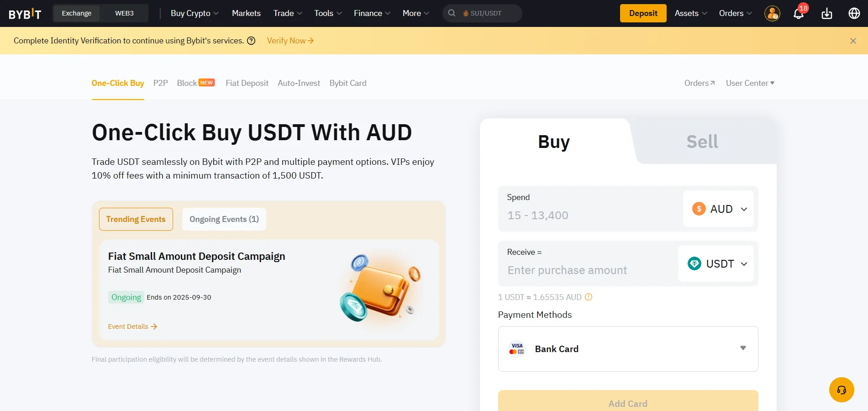The height and width of the screenshot is (411, 868).
Task: Expand the Bank Card payment method
Action: 743,348
